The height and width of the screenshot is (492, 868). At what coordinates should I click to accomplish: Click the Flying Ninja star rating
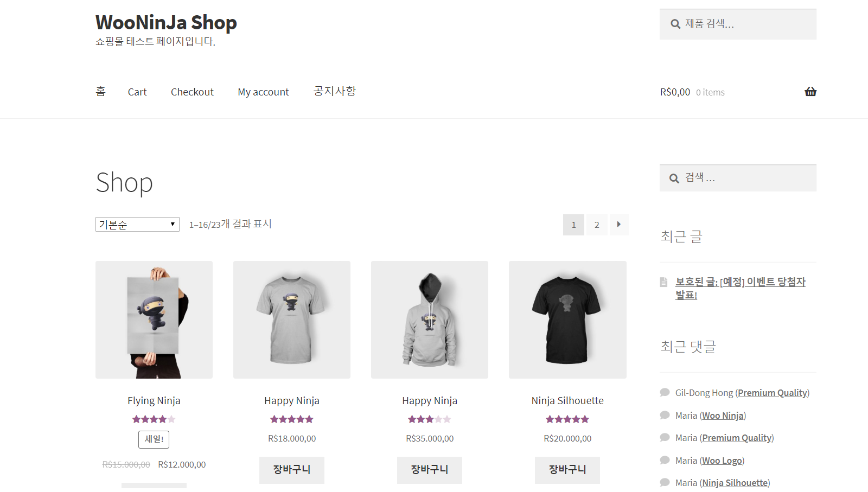click(154, 419)
